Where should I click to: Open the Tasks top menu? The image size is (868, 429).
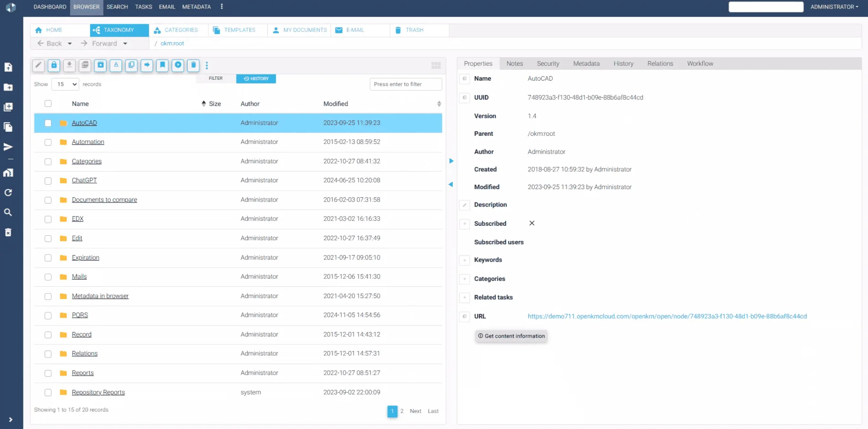144,7
